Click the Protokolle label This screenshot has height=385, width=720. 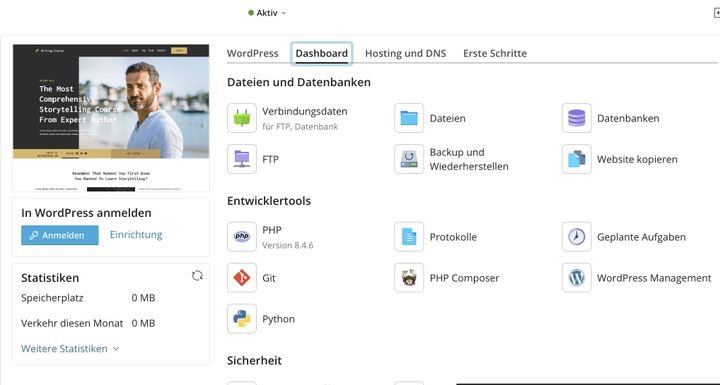tap(453, 237)
